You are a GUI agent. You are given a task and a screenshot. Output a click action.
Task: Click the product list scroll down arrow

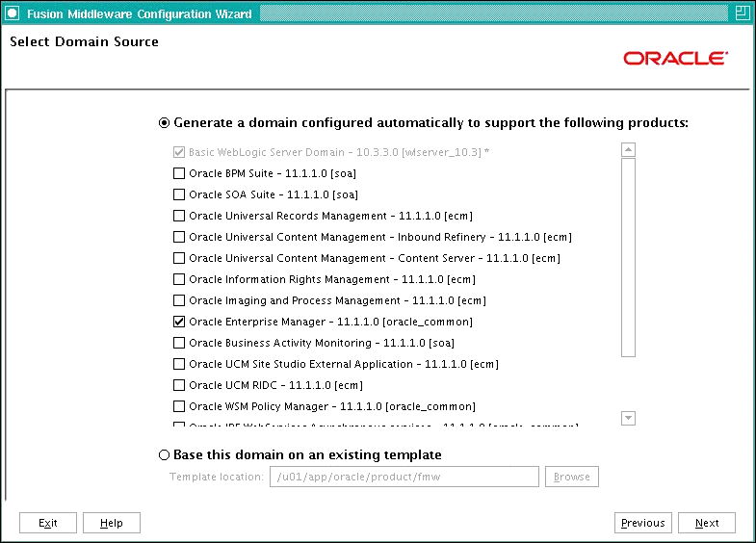point(628,418)
